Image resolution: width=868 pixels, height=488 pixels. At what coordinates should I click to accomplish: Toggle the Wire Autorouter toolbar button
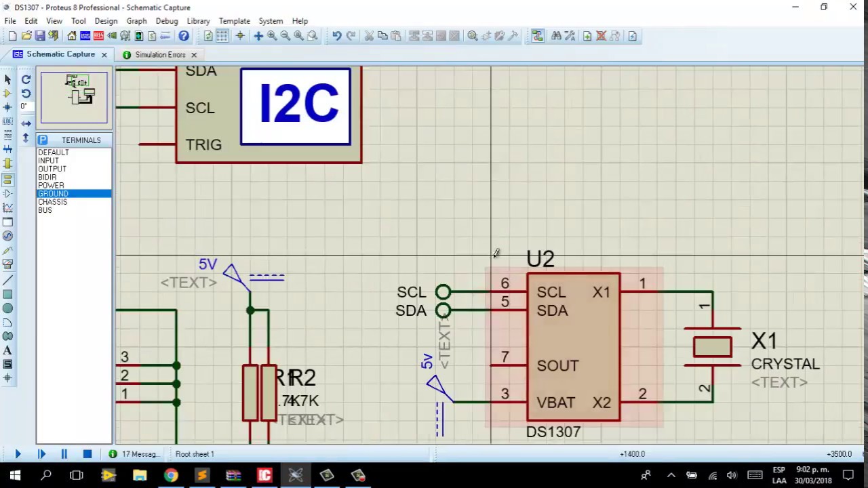tap(538, 36)
